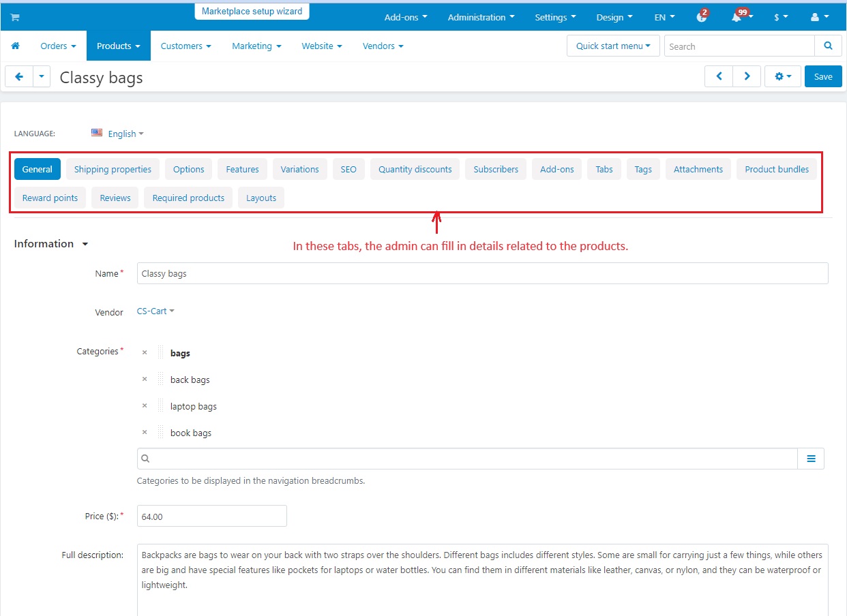
Task: Open the Customers menu
Action: tap(185, 46)
